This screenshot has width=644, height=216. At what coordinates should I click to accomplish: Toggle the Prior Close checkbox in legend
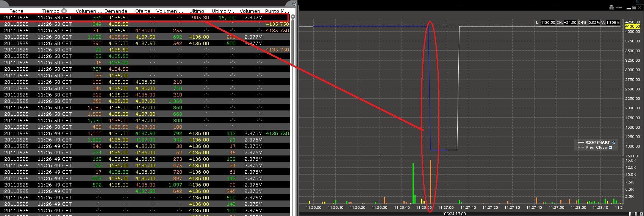point(610,148)
